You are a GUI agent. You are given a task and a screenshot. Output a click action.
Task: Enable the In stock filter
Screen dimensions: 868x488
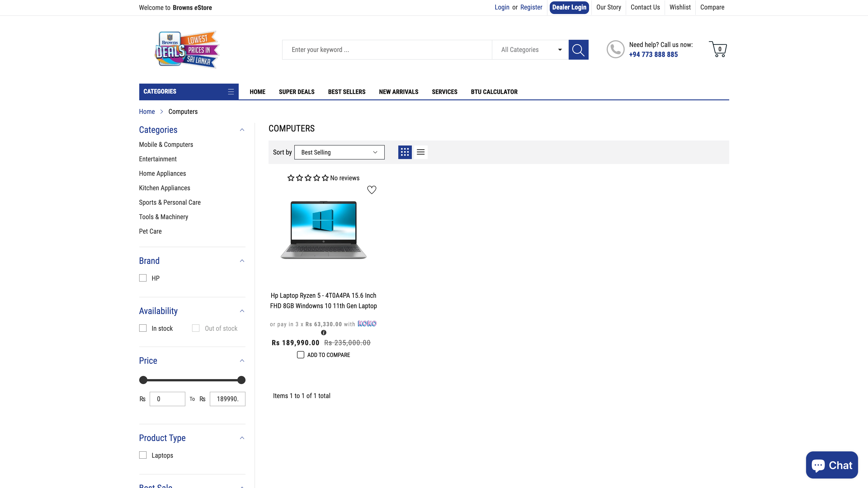tap(143, 328)
